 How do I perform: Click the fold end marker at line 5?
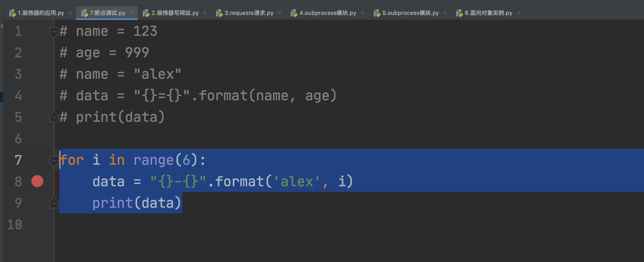coord(54,117)
